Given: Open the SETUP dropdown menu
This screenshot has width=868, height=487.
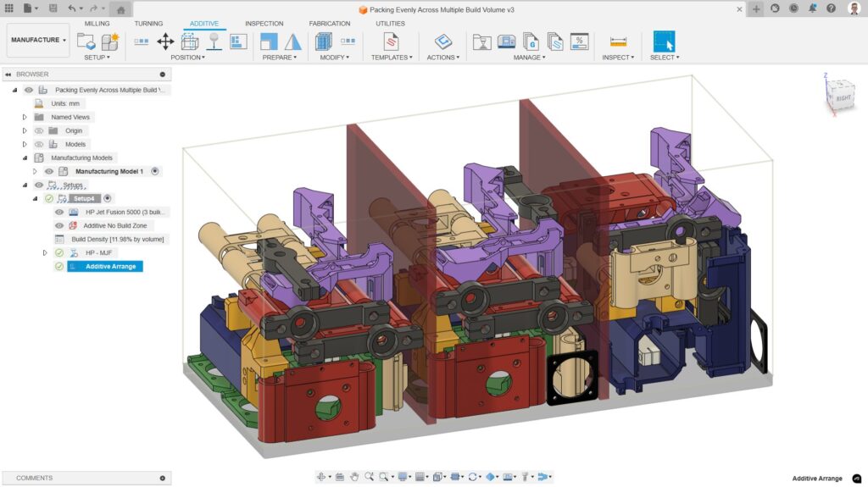Looking at the screenshot, I should point(97,57).
